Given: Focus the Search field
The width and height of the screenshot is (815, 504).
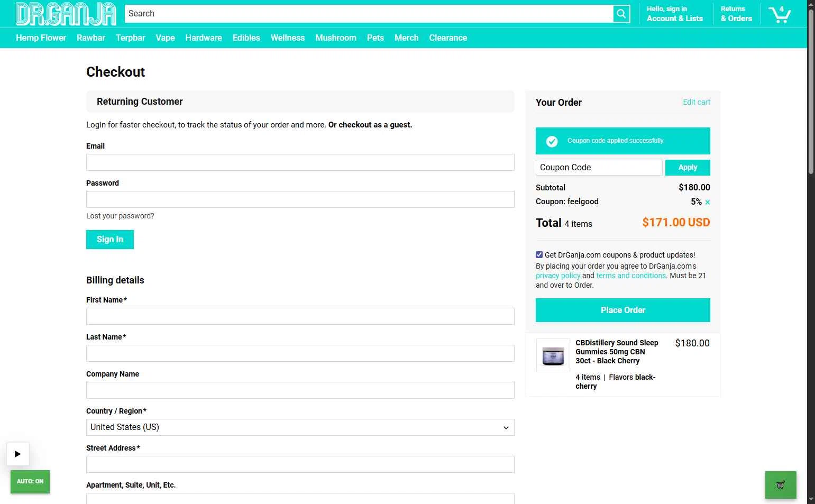Looking at the screenshot, I should (x=369, y=14).
